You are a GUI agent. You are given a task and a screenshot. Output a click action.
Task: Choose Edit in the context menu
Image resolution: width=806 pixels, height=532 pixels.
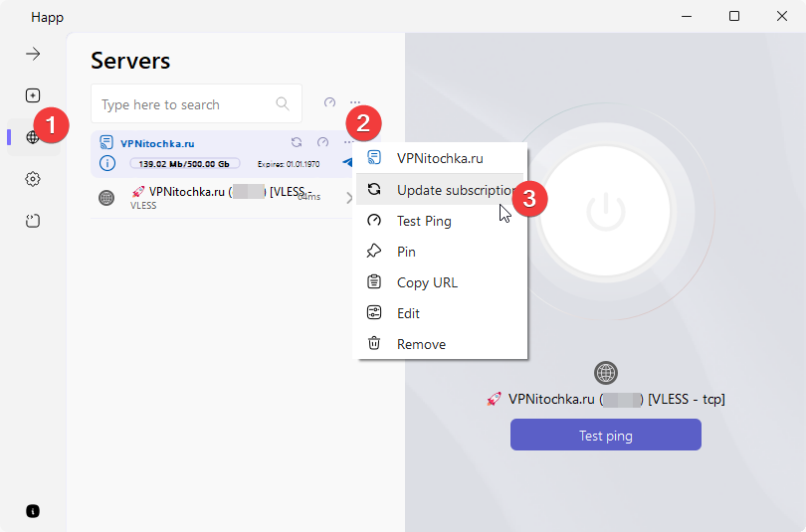[x=440, y=313]
